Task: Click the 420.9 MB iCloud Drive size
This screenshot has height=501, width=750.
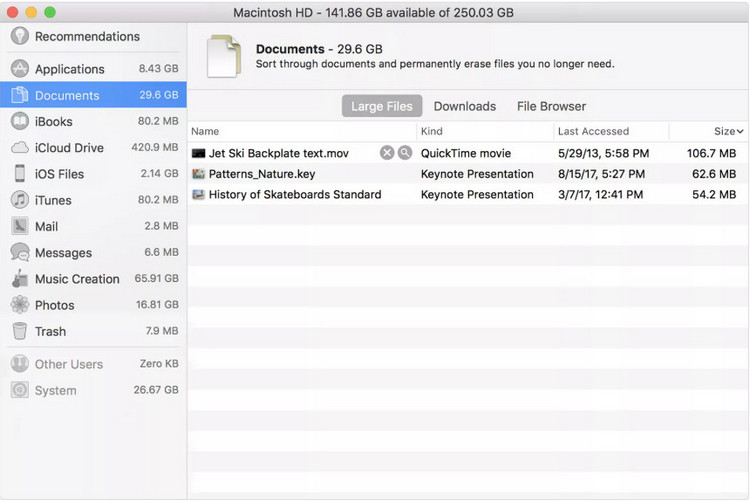Action: coord(154,147)
